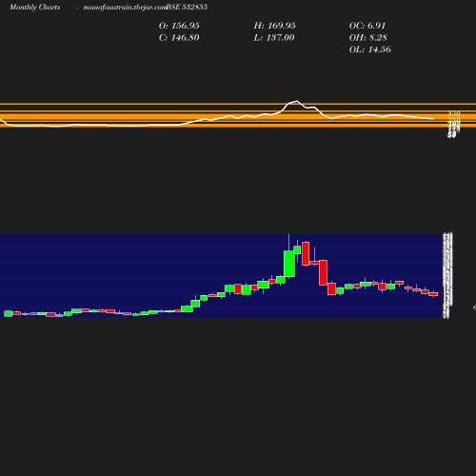Click the open value "O: 156.95"

179,26
